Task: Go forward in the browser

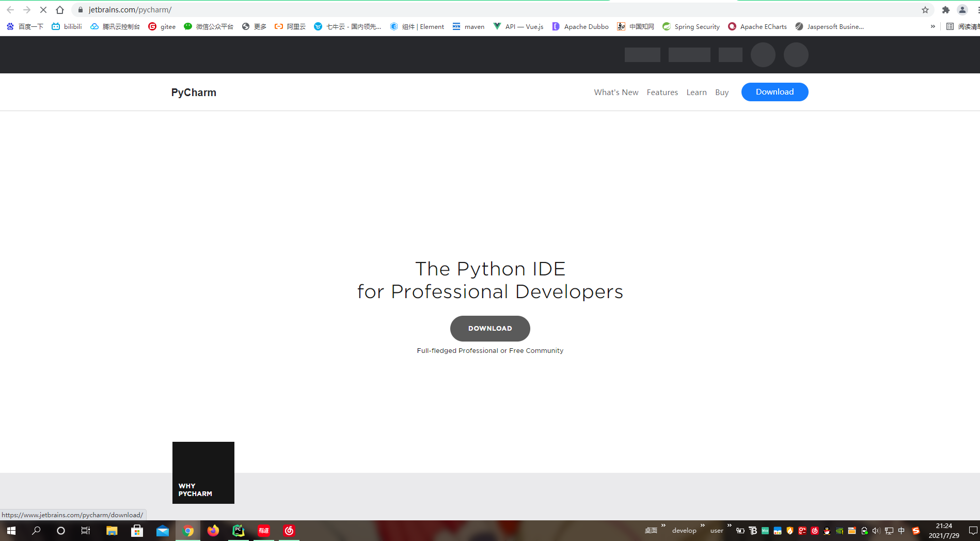Action: (27, 10)
